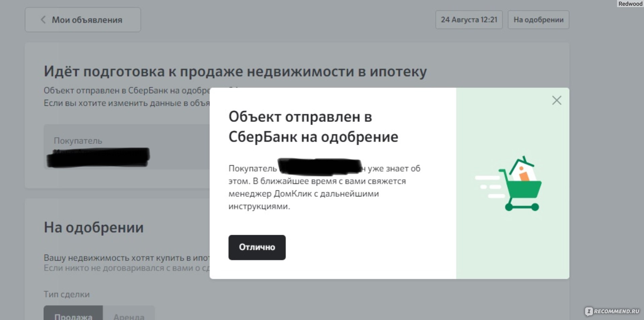Click the Тип сделки label
The width and height of the screenshot is (644, 320).
(x=67, y=294)
